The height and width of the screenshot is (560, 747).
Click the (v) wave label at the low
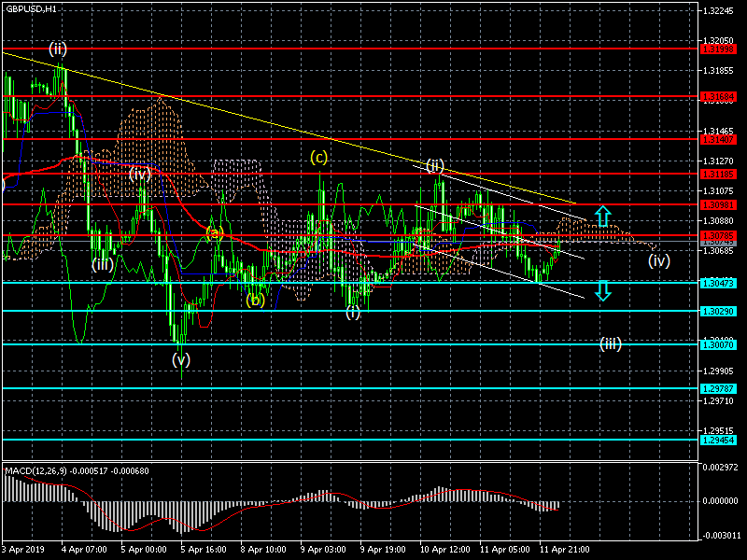click(181, 358)
